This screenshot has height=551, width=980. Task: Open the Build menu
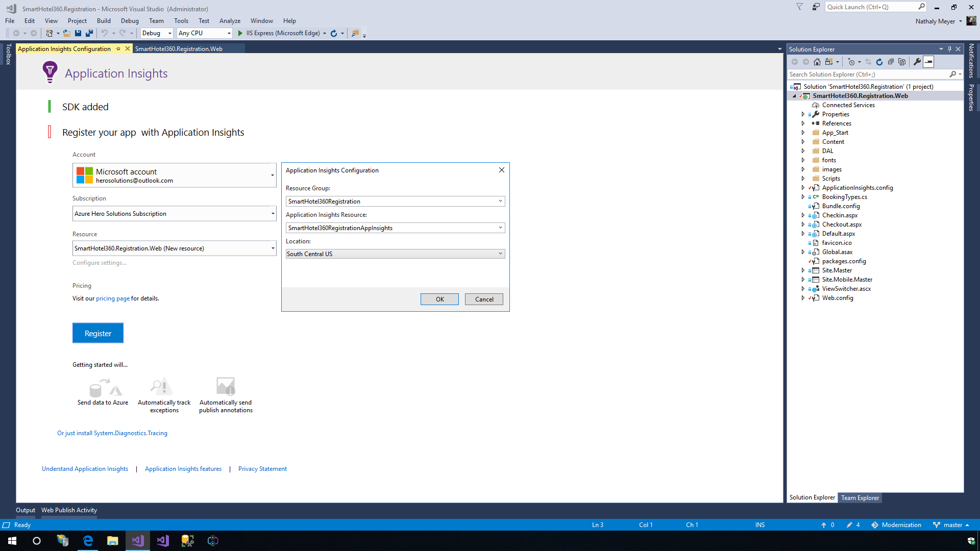click(104, 21)
